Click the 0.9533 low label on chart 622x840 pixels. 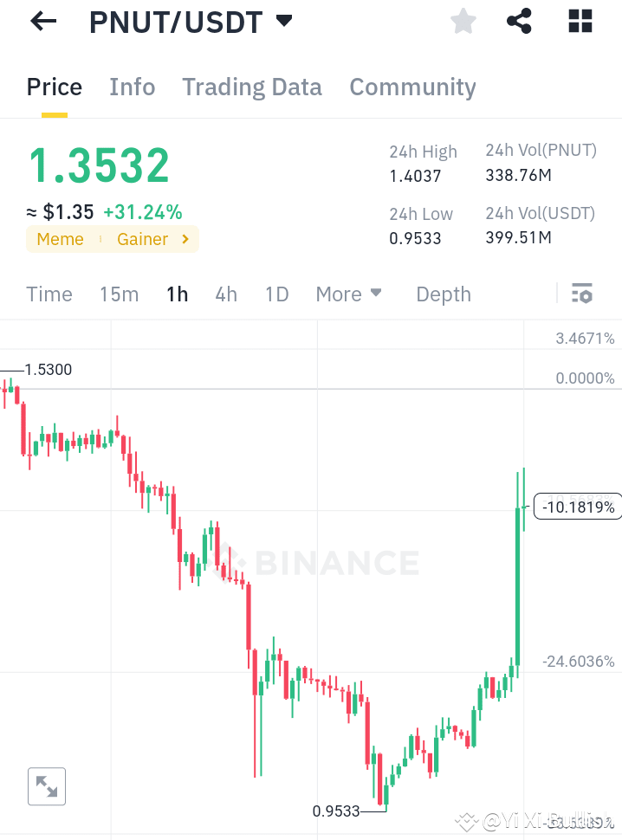[338, 811]
